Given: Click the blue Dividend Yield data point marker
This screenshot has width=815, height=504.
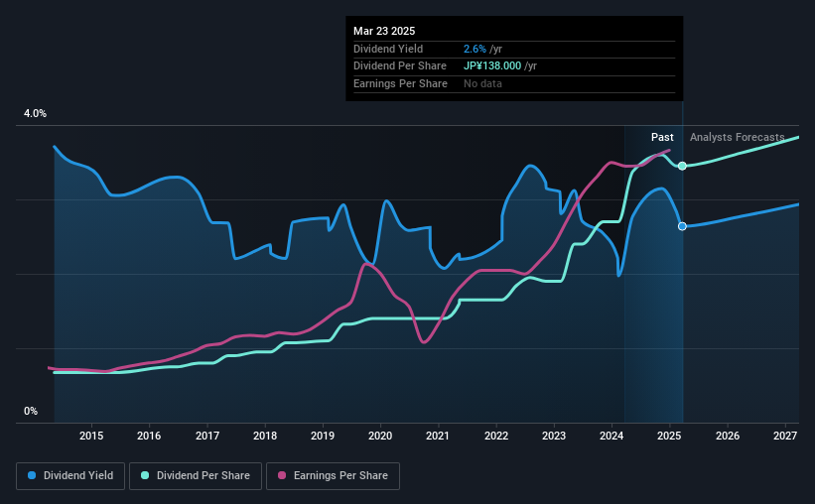Looking at the screenshot, I should point(682,226).
